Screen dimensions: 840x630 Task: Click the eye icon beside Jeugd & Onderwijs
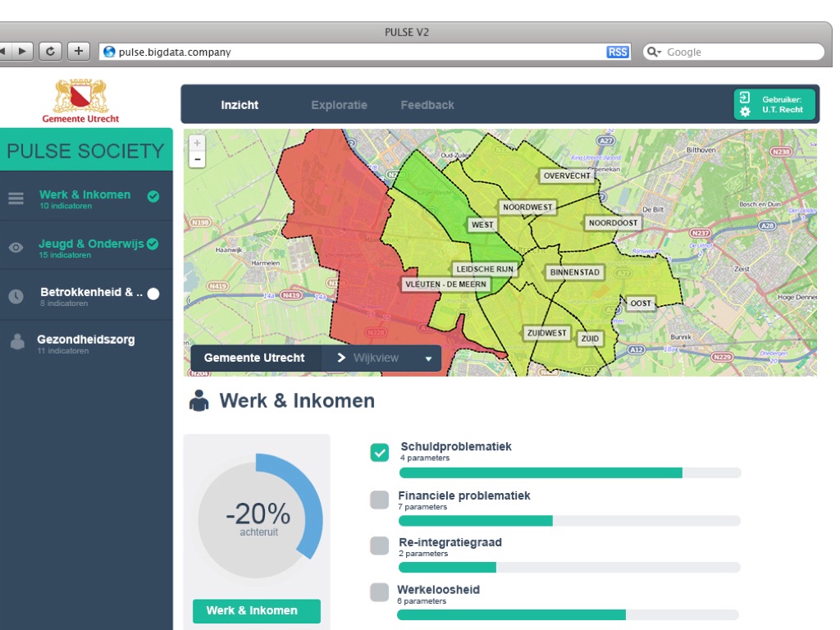tap(16, 247)
